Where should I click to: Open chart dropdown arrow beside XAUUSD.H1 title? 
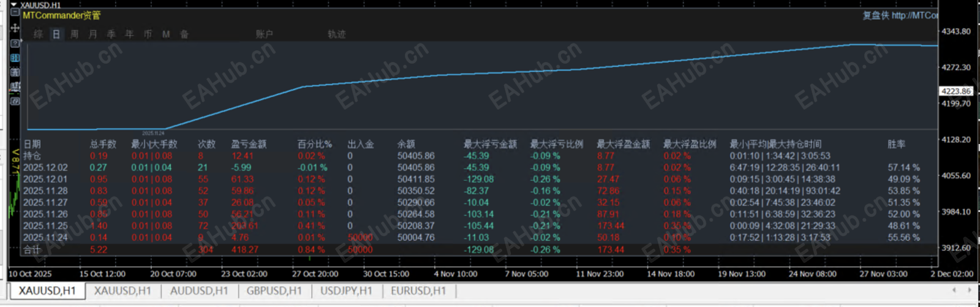point(13,5)
